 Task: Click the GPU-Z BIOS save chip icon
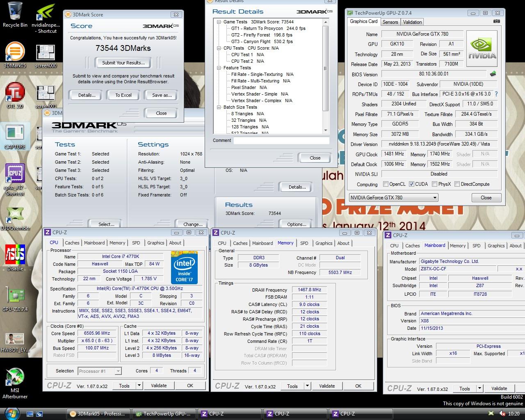[493, 74]
